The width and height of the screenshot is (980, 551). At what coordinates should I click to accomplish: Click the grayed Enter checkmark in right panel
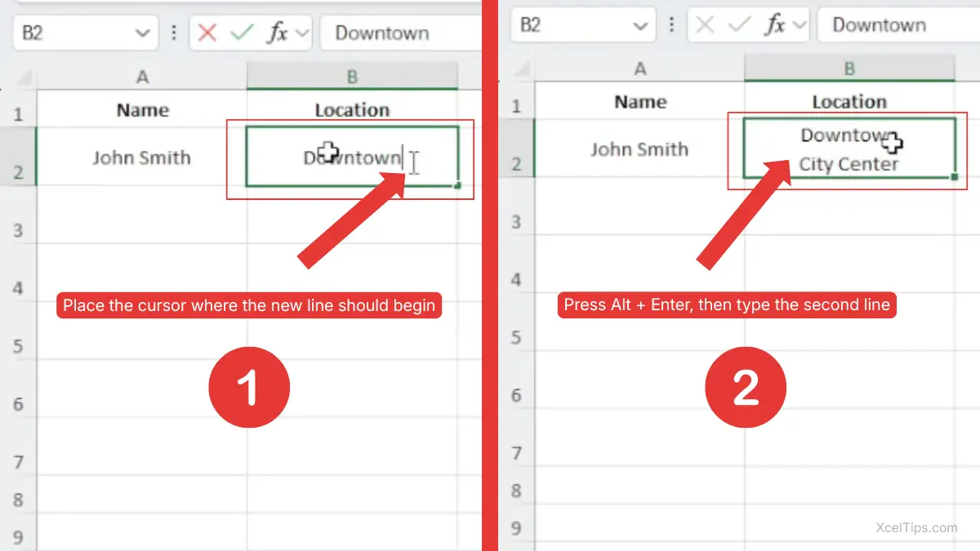point(739,25)
